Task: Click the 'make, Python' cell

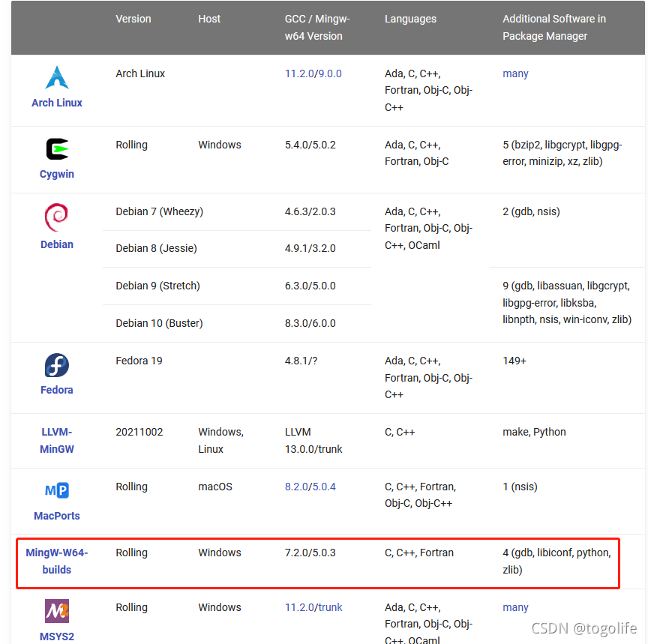Action: (534, 432)
